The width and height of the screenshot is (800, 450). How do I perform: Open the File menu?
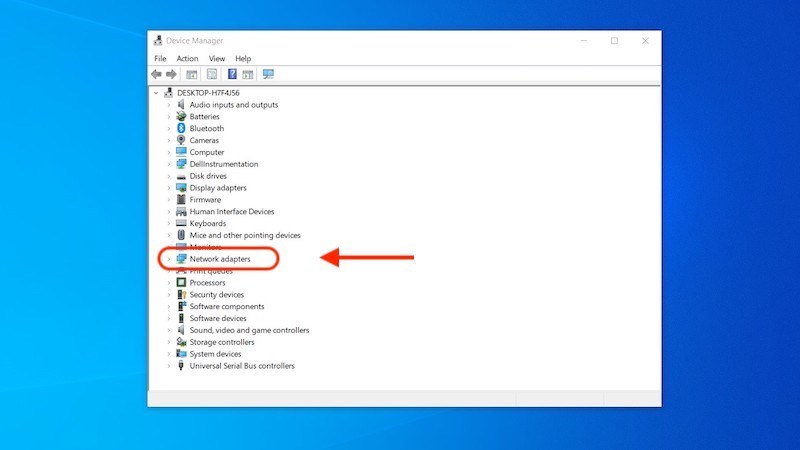[160, 59]
